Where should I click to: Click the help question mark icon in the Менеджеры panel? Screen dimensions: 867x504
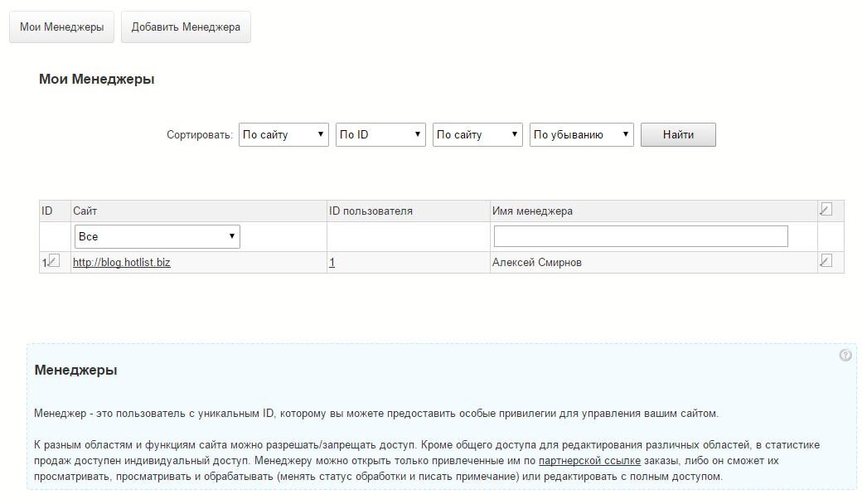[x=845, y=356]
